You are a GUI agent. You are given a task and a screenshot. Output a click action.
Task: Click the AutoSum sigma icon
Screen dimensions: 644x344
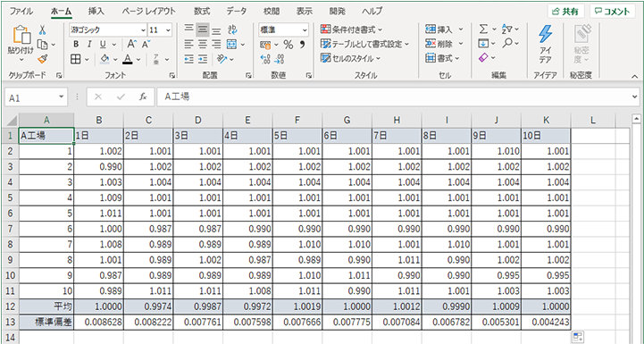pyautogui.click(x=484, y=29)
